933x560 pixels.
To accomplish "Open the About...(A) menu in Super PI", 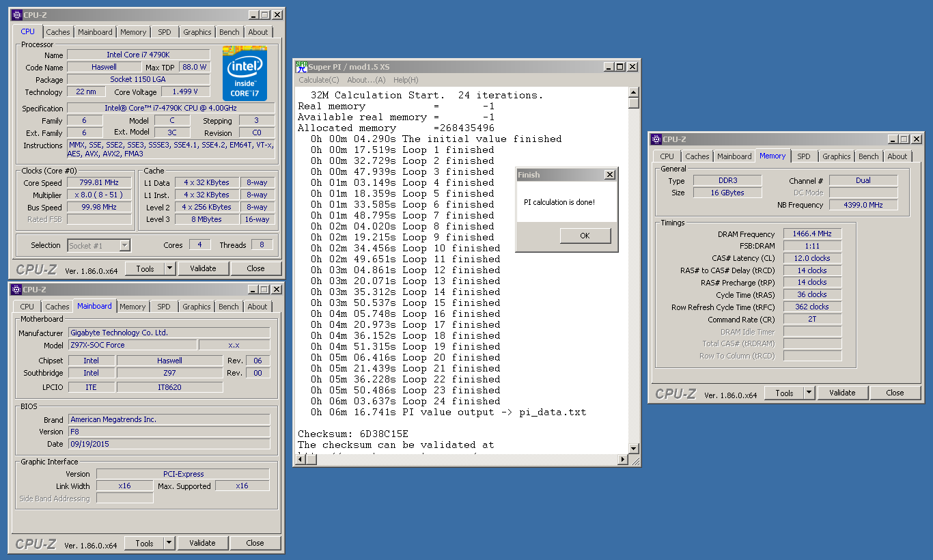I will pyautogui.click(x=366, y=80).
